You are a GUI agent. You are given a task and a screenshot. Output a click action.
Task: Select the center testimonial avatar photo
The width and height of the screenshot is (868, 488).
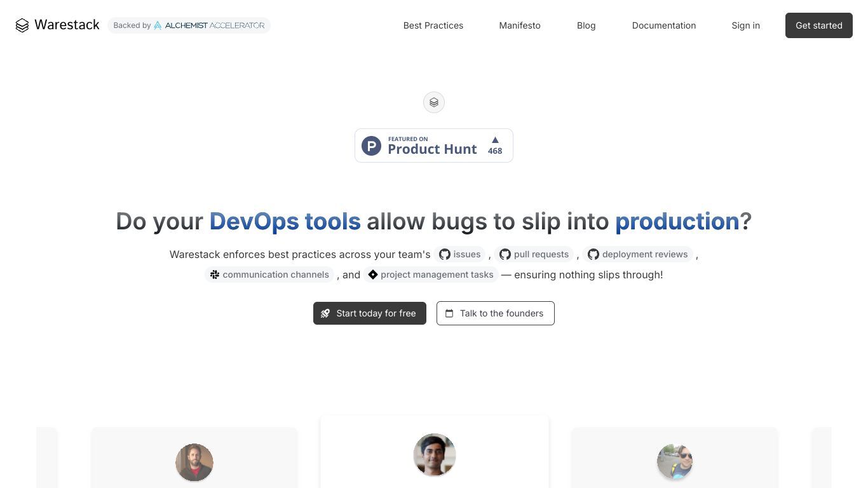point(435,455)
